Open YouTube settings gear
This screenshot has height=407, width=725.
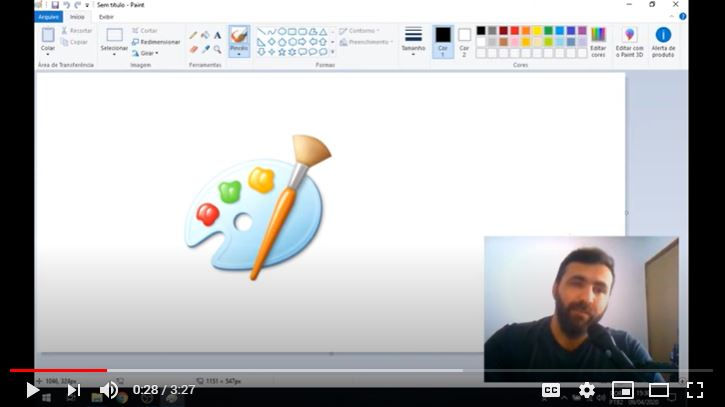point(587,390)
